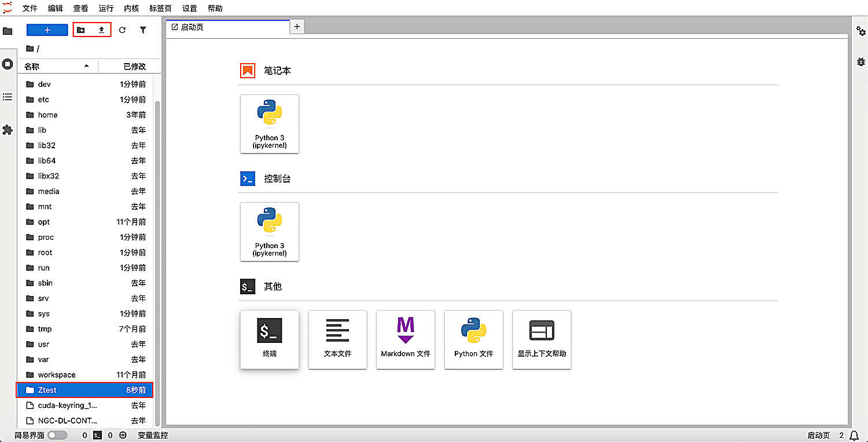Toggle the 简易界面 switch
The image size is (868, 442).
pyautogui.click(x=57, y=435)
